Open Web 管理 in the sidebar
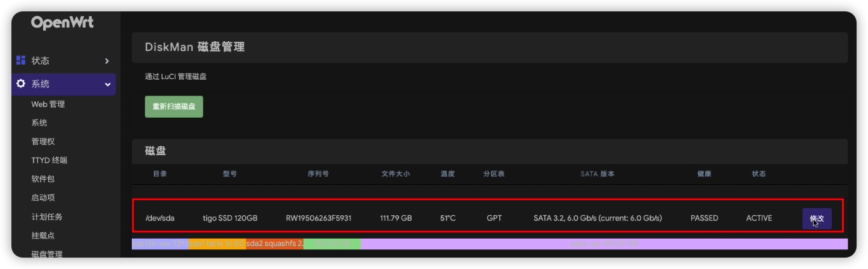Screen dimensions: 868x269 click(x=48, y=104)
